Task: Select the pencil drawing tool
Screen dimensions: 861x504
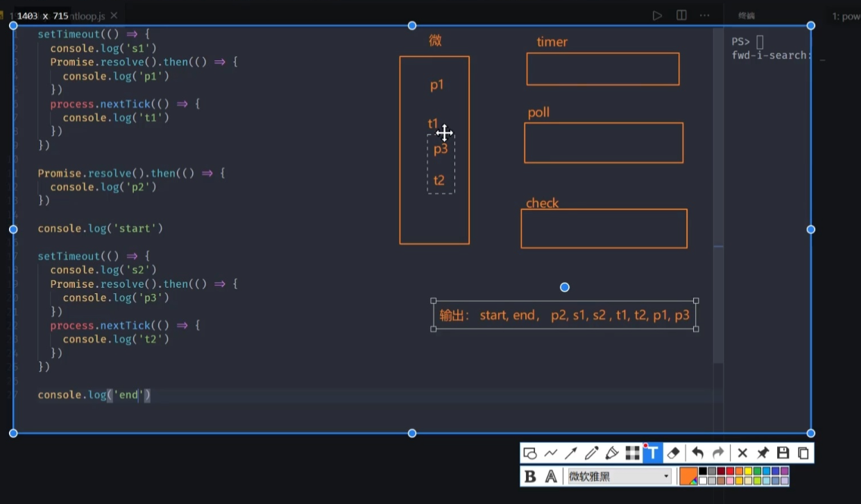Action: pos(591,453)
